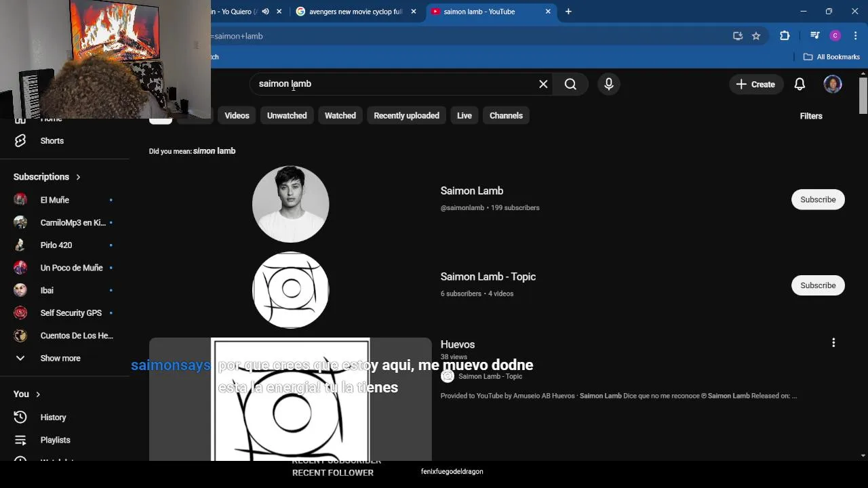Open a new Chrome tab
The height and width of the screenshot is (488, 868).
pos(568,12)
